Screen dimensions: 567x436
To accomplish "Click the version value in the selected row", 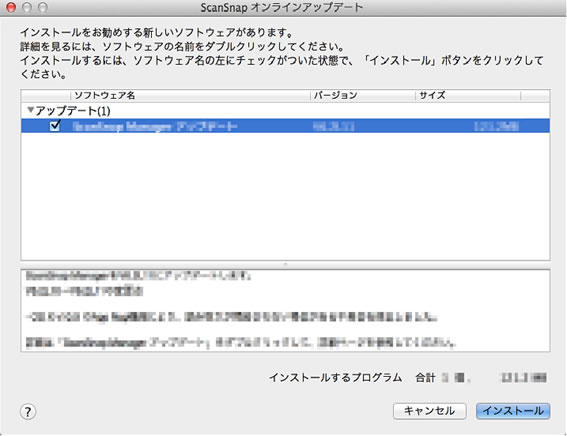I will (x=333, y=126).
